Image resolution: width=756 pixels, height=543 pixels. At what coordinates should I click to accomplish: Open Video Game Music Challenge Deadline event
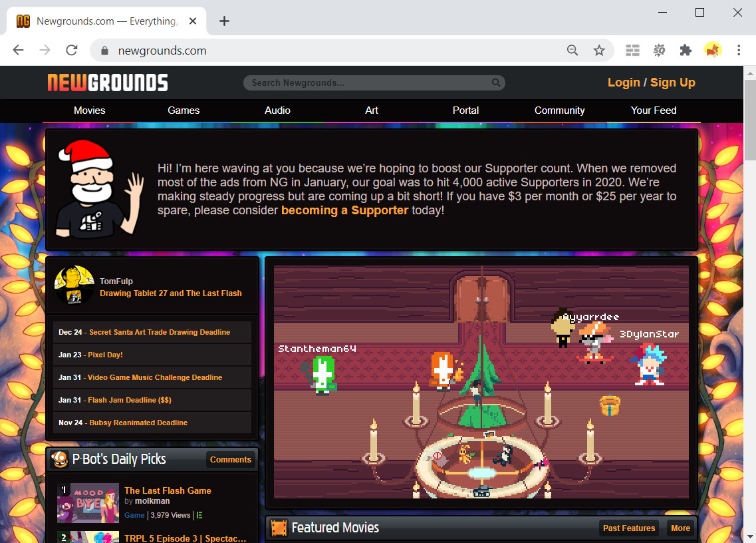point(155,377)
